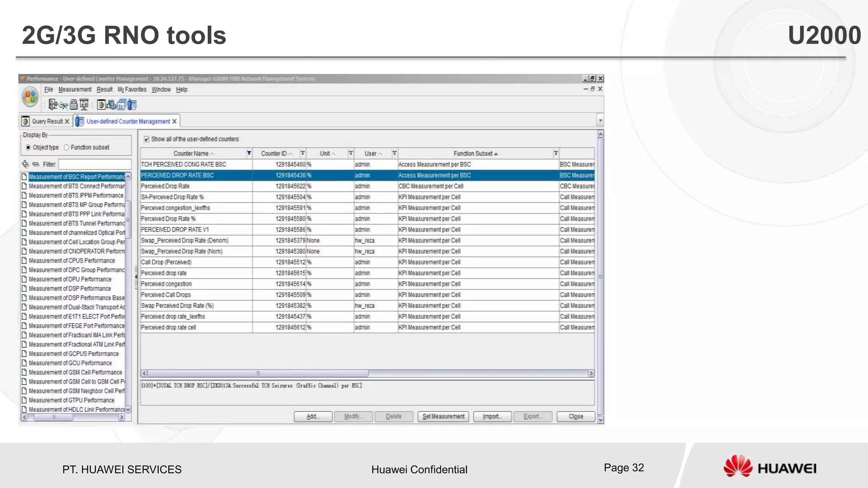
Task: Click the U2000 start orb icon
Action: coord(30,97)
